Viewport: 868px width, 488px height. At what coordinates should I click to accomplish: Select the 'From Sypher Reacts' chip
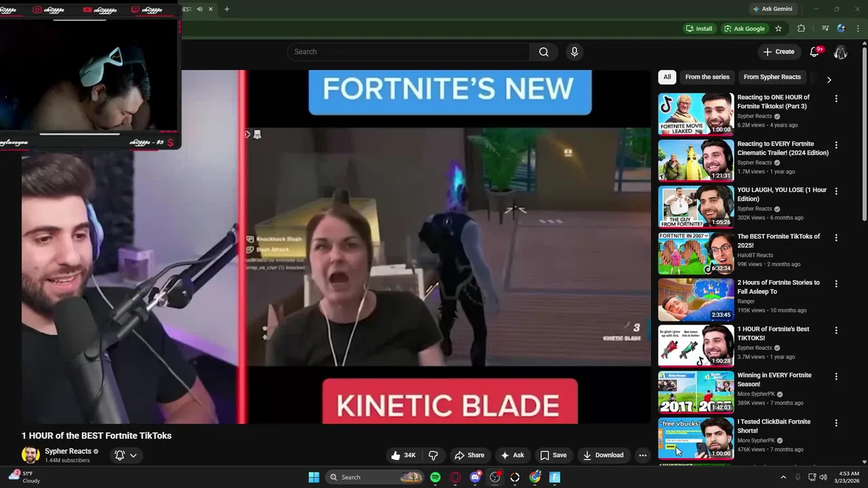772,77
